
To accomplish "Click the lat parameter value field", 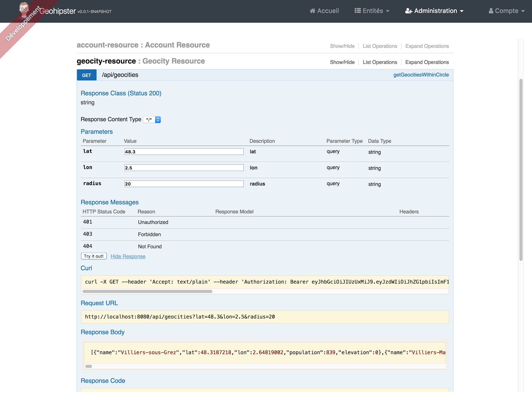I will pyautogui.click(x=184, y=152).
